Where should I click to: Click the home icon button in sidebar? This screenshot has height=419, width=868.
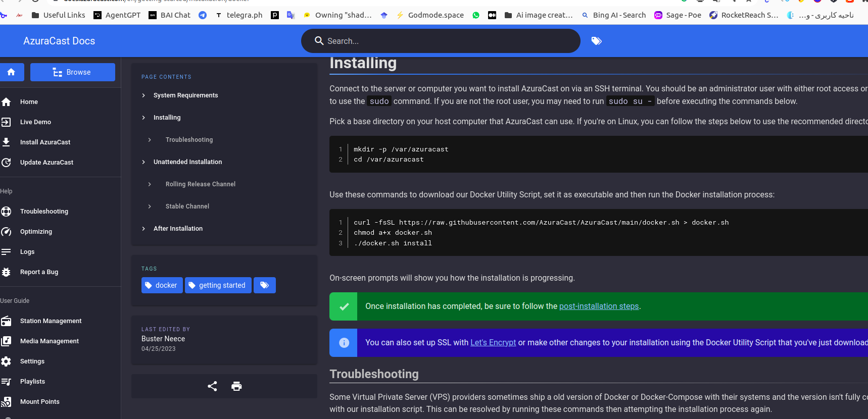coord(11,72)
